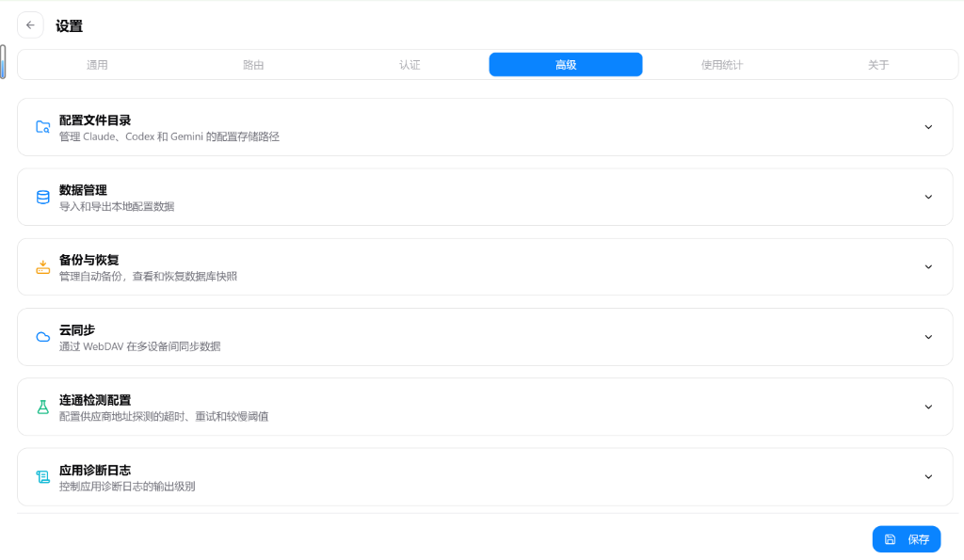Viewport: 964px width, 560px height.
Task: Click description 导入和导出本地配置数据
Action: [x=117, y=206]
